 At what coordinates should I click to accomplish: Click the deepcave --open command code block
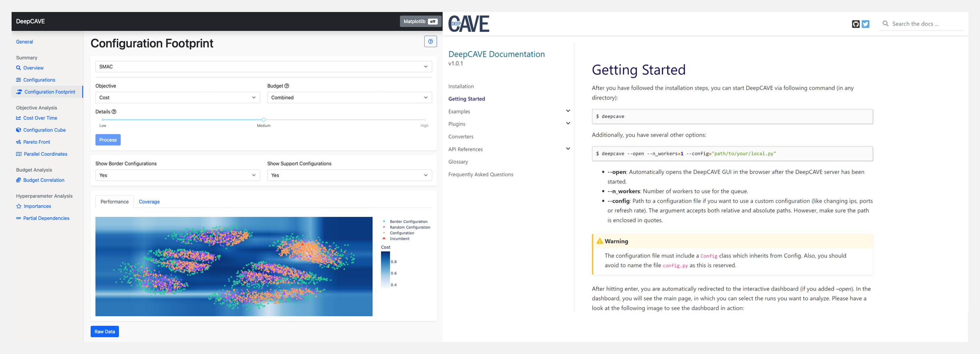[732, 154]
